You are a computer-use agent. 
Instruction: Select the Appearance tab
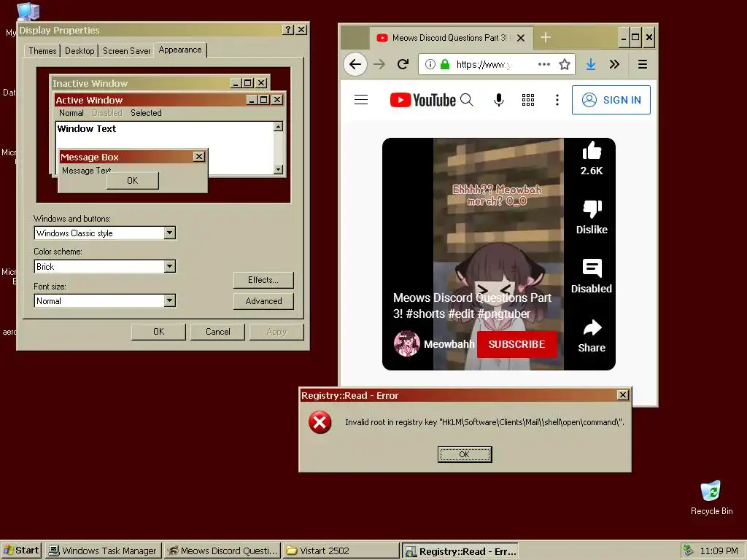[x=180, y=50]
